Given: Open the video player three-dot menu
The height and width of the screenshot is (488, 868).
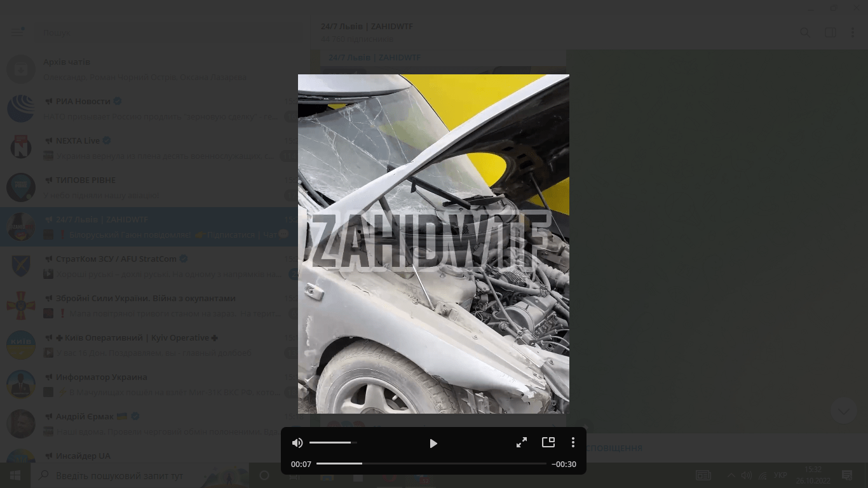Looking at the screenshot, I should [573, 442].
